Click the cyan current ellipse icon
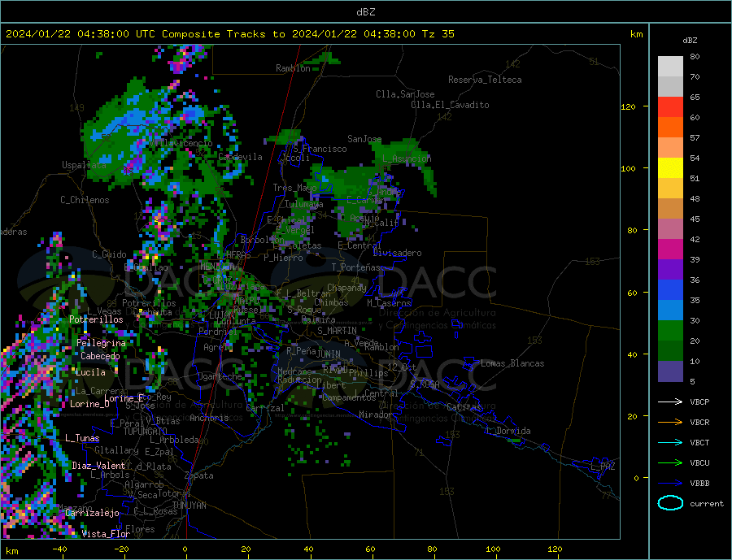 (670, 503)
